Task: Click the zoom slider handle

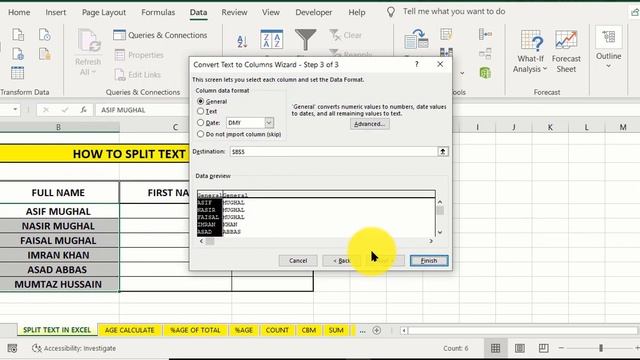Action: pyautogui.click(x=601, y=348)
